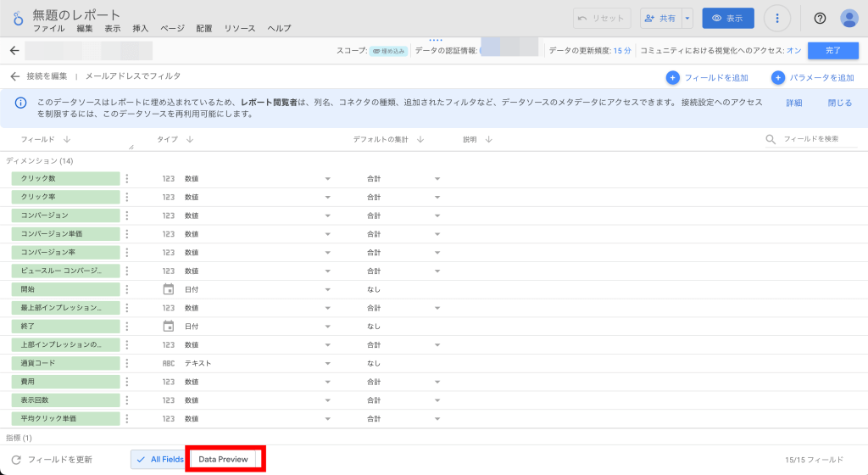Open type dropdown for 表示回数 row
This screenshot has height=475, width=868.
pyautogui.click(x=327, y=400)
